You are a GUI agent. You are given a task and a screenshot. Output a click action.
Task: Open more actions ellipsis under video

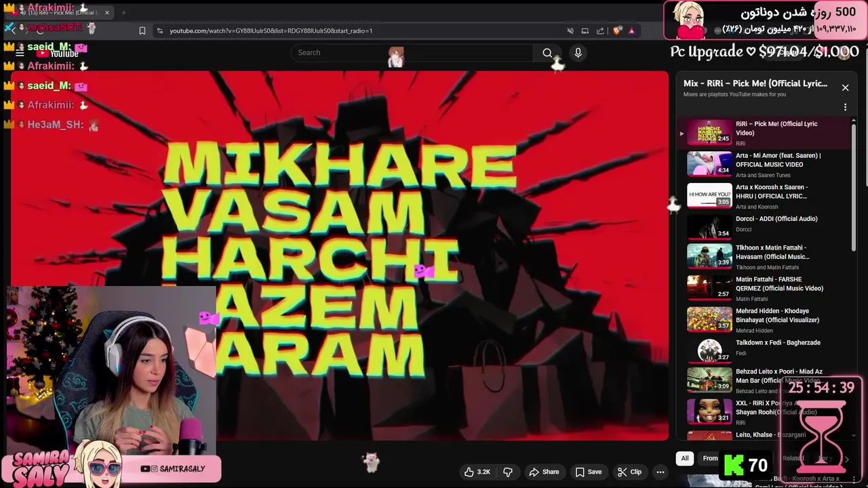tap(660, 472)
